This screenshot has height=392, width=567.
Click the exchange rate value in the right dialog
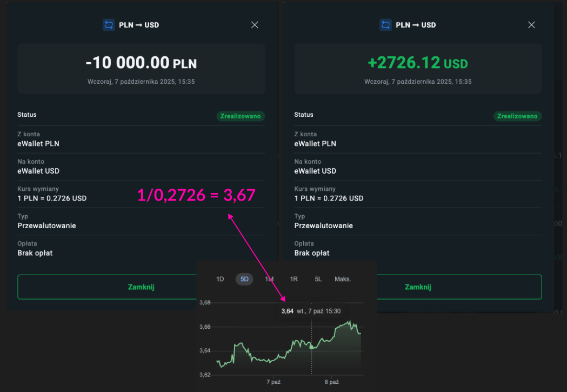click(329, 198)
